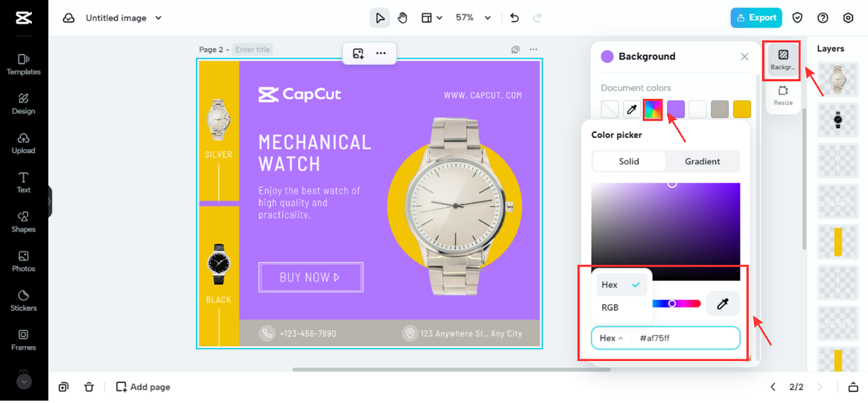Screen dimensions: 868x403
Task: Click the hex value input #af75ff
Action: point(685,338)
